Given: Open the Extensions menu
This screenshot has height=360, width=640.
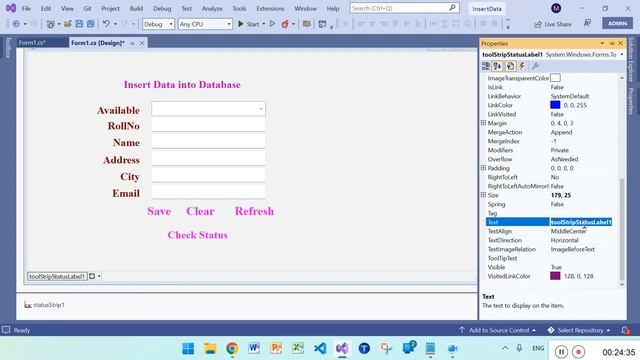Looking at the screenshot, I should (270, 8).
